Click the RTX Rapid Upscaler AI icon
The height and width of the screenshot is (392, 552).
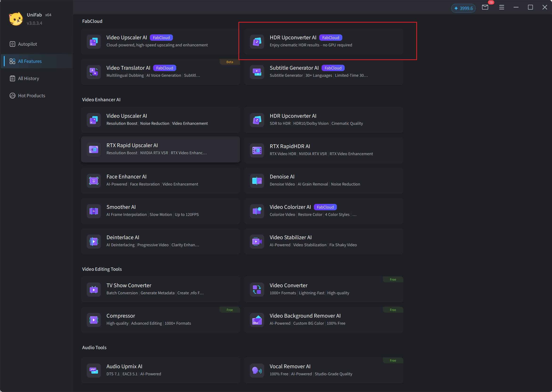[94, 150]
